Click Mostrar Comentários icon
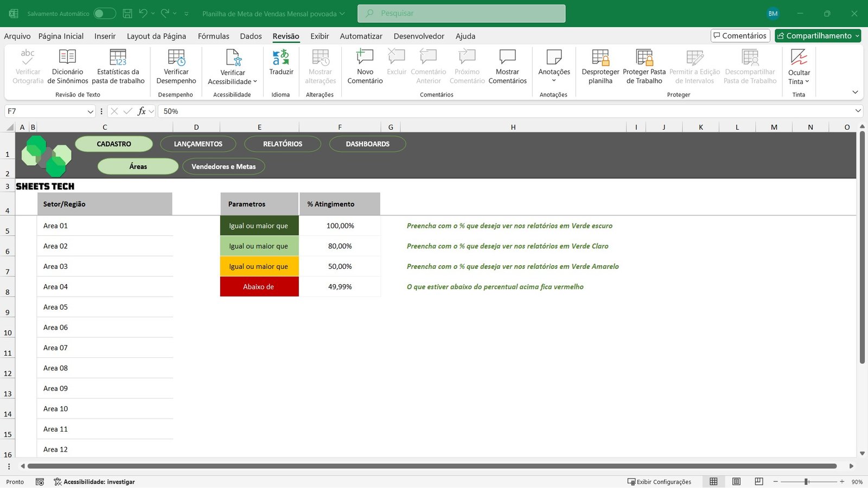This screenshot has height=488, width=868. (x=508, y=56)
